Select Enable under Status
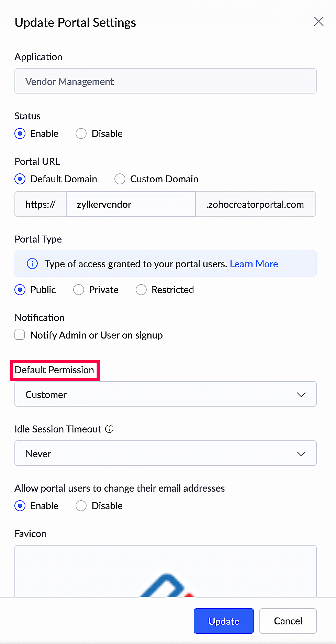Screen dimensions: 336x644 coord(20,133)
